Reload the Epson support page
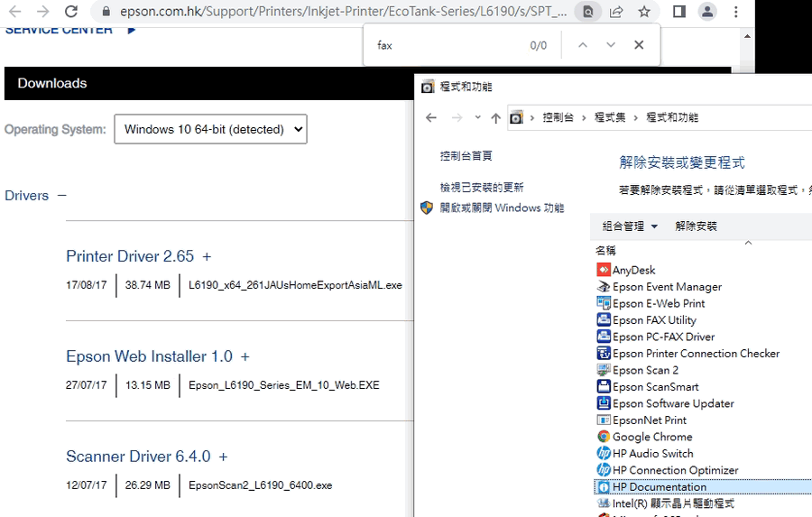 pyautogui.click(x=71, y=12)
